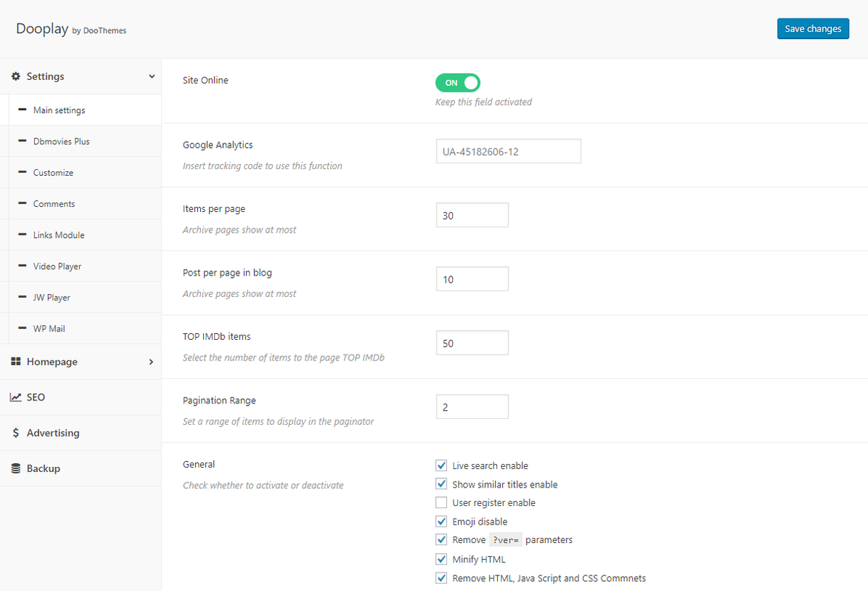Click the Pagination Range input
The image size is (868, 591).
coord(472,407)
